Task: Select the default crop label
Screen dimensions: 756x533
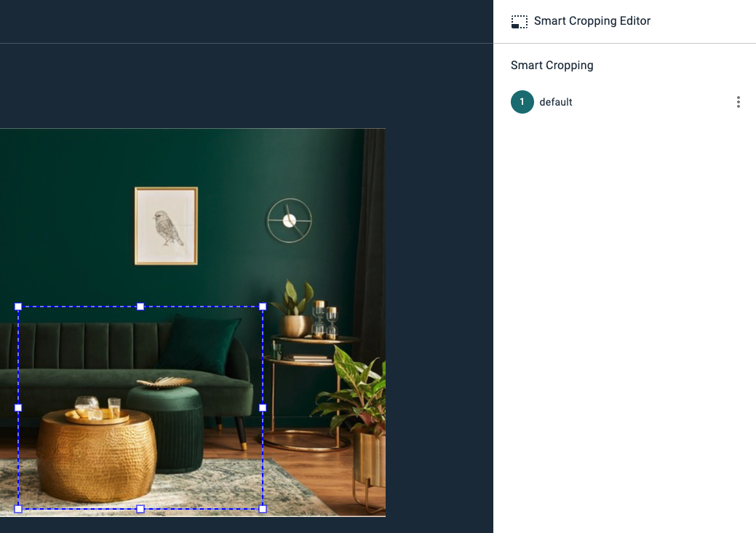Action: pyautogui.click(x=555, y=102)
